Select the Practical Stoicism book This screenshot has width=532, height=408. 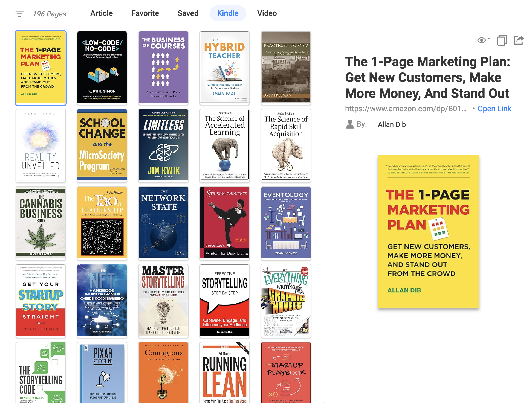pos(286,67)
